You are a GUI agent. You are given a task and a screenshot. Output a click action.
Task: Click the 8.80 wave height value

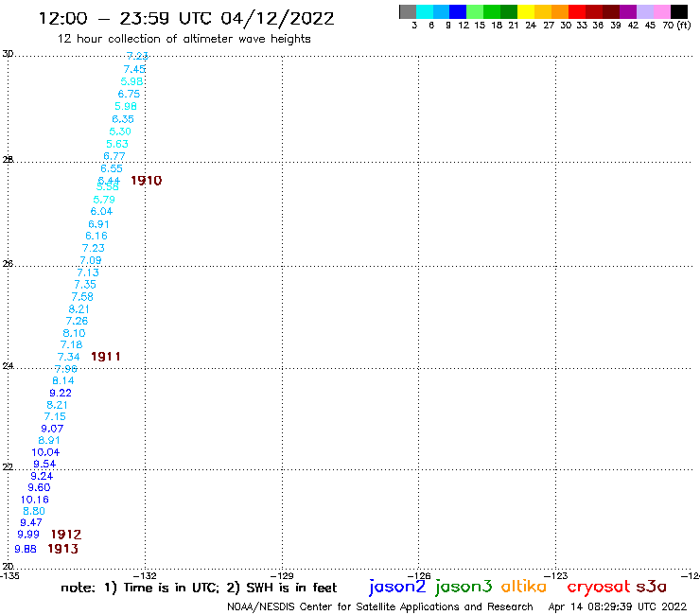tap(34, 511)
